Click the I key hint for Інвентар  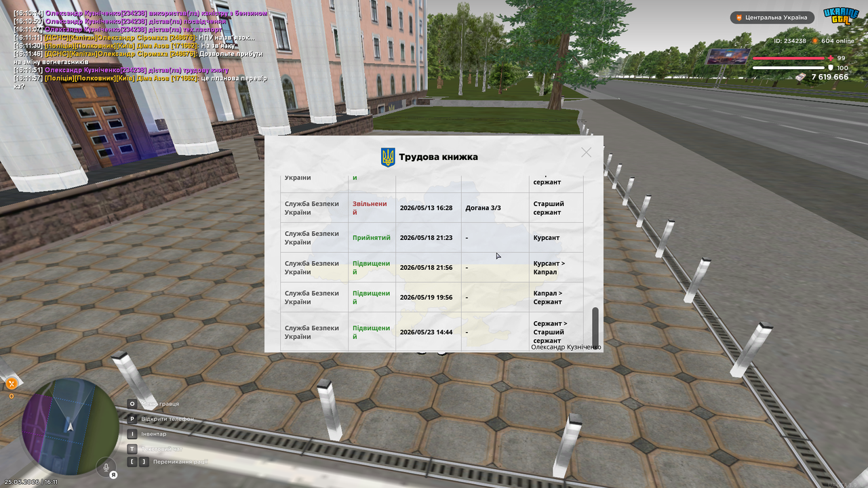click(x=133, y=434)
